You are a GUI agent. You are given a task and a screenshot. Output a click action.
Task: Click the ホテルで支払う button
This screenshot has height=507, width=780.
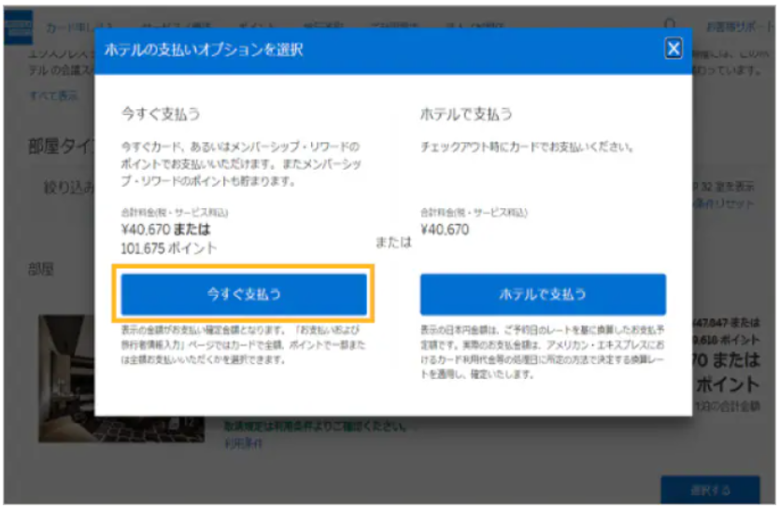[x=543, y=294]
